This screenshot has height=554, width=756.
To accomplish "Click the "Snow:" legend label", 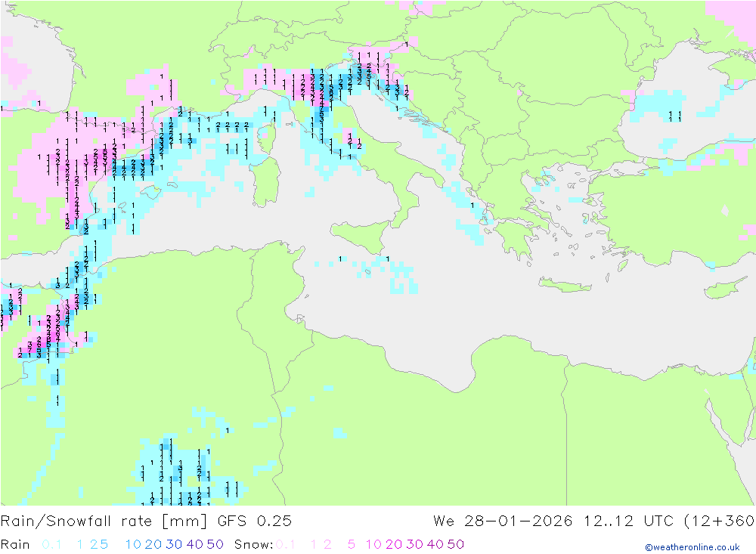I will click(x=253, y=544).
